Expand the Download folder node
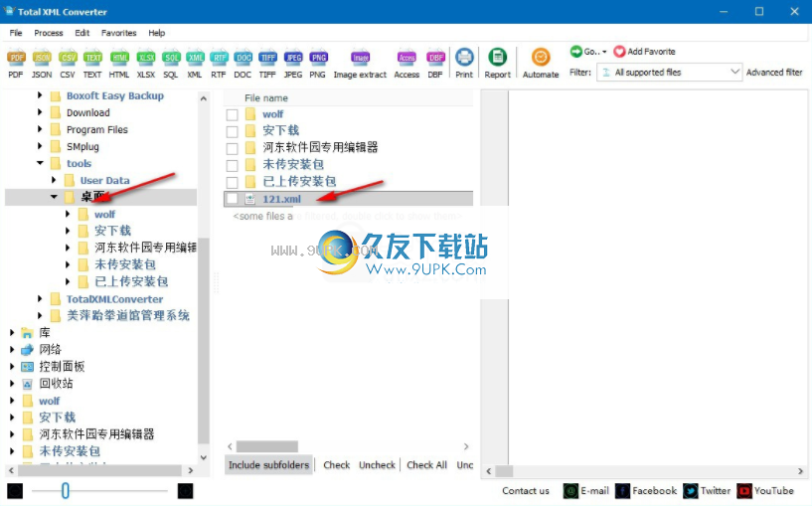812x506 pixels. coord(40,112)
